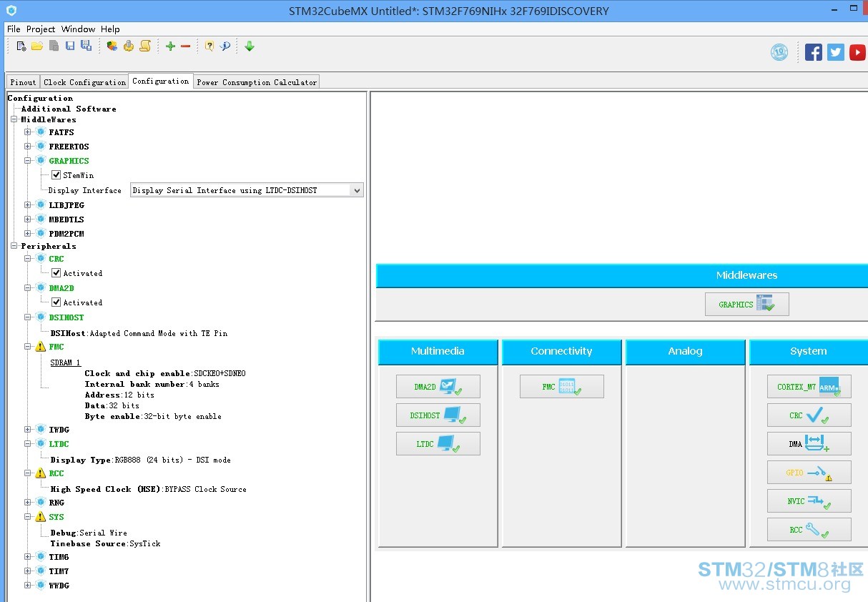The width and height of the screenshot is (868, 602).
Task: Expand the LIBJPEG tree node
Action: 28,205
